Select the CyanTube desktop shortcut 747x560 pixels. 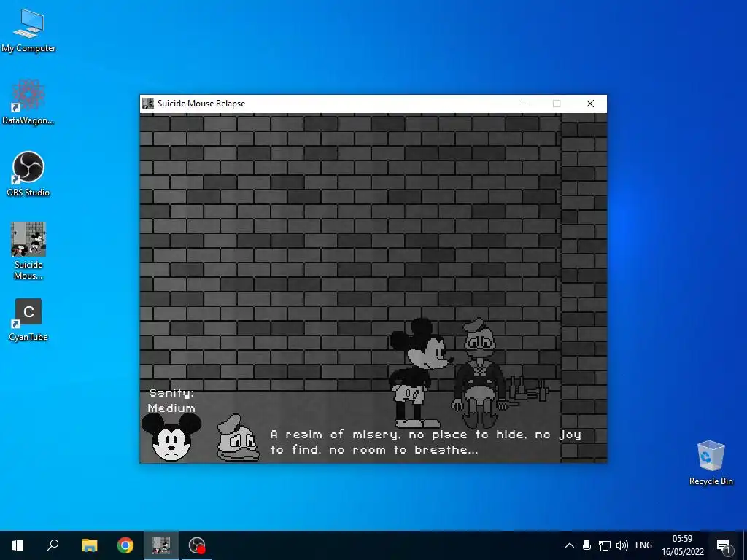pos(28,320)
